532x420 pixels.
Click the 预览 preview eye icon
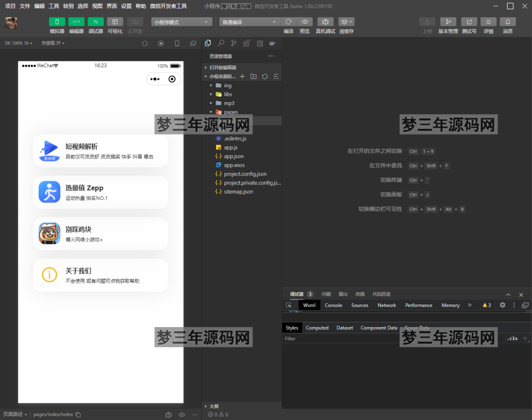coord(304,22)
